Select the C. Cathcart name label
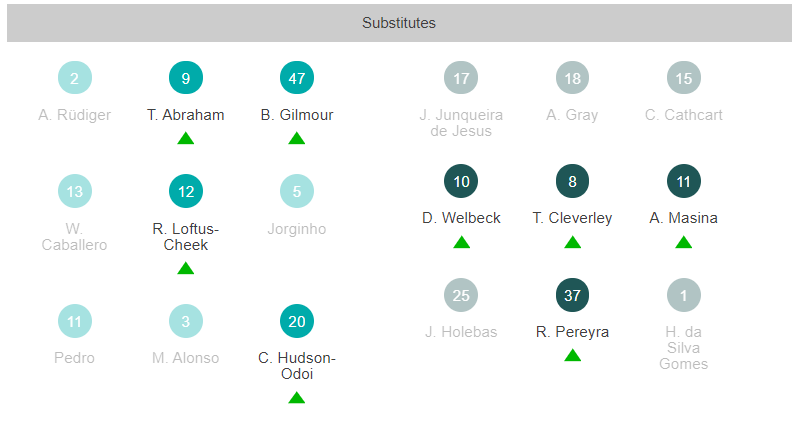Image resolution: width=799 pixels, height=442 pixels. coord(684,115)
